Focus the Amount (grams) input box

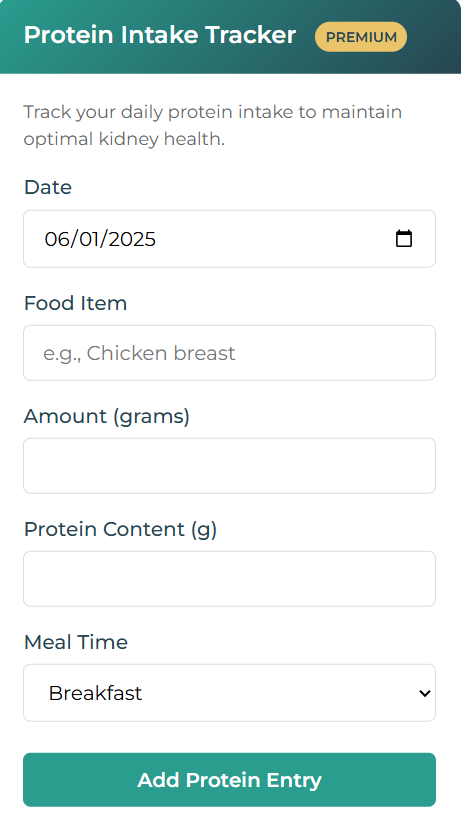229,466
